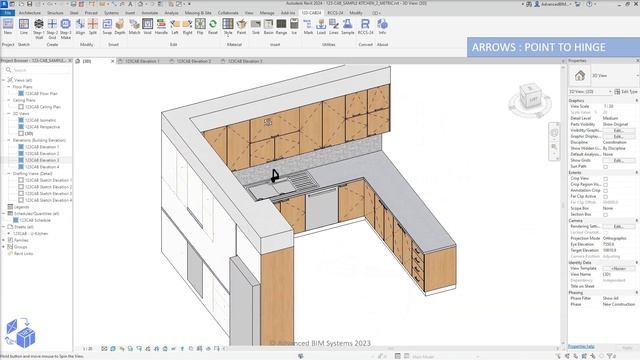Open the Architecture ribbon tab
Viewport: 640px width, 360px height.
pyautogui.click(x=29, y=13)
